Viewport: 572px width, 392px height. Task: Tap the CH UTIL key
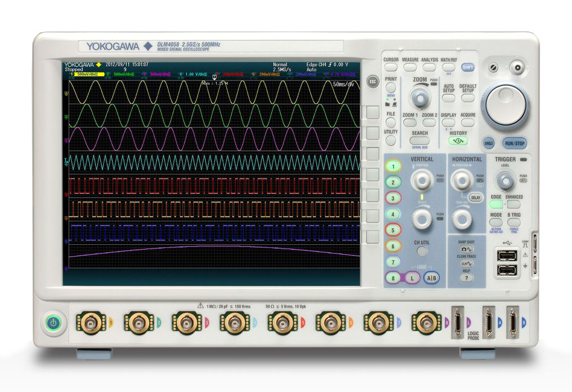(422, 252)
